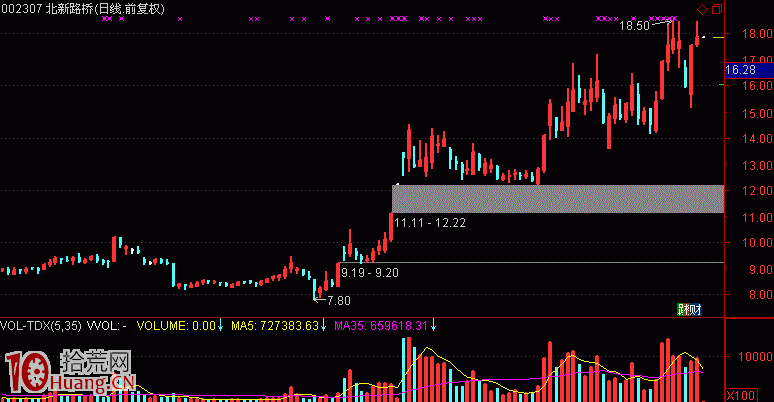The height and width of the screenshot is (402, 774).
Task: Click the MA35: 659618.31 readout
Action: pyautogui.click(x=381, y=325)
